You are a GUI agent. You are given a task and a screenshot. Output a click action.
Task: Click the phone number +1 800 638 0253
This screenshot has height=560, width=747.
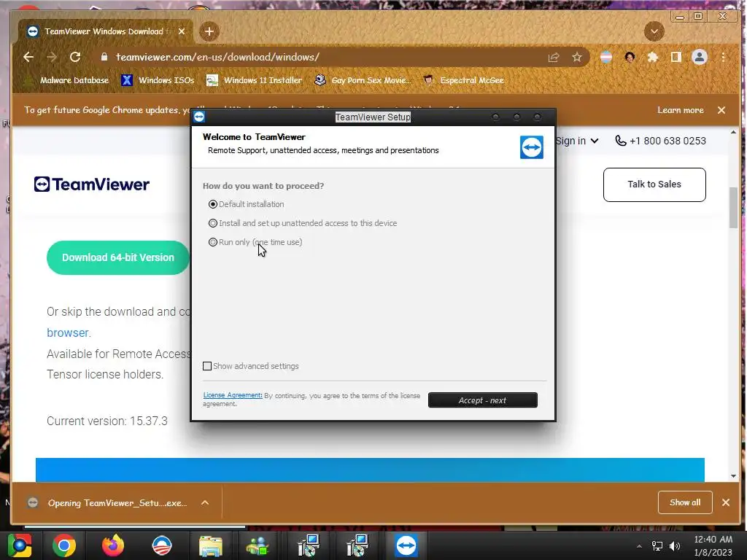click(x=660, y=141)
